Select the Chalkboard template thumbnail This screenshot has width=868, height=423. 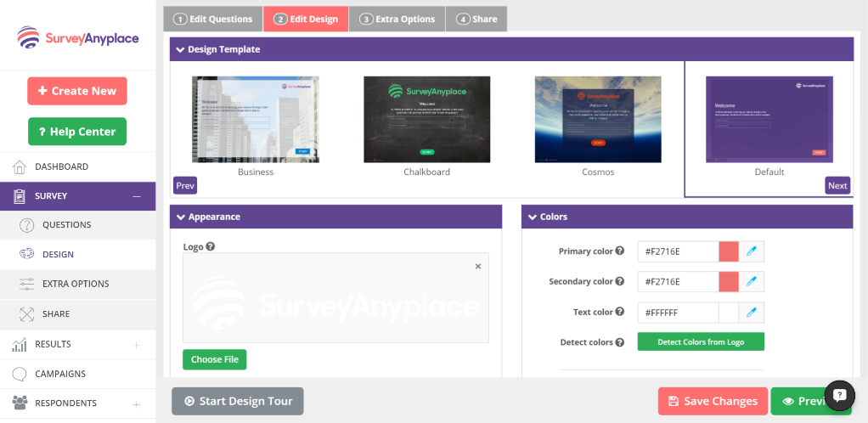point(426,120)
